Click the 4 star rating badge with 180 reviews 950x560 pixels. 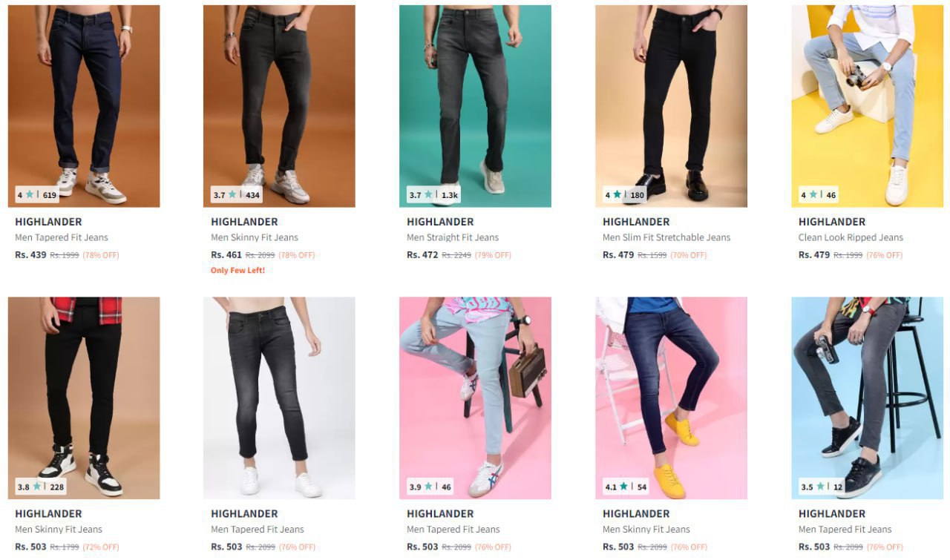pyautogui.click(x=625, y=195)
